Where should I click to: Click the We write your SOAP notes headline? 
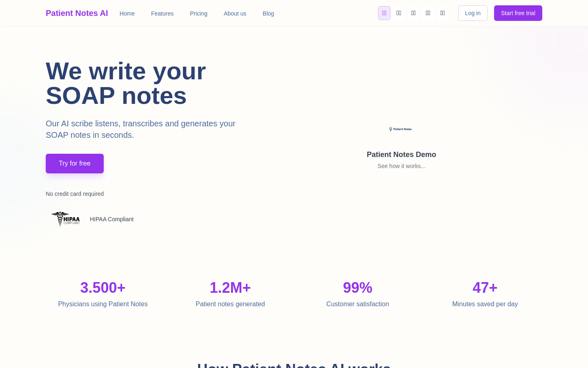pyautogui.click(x=126, y=83)
